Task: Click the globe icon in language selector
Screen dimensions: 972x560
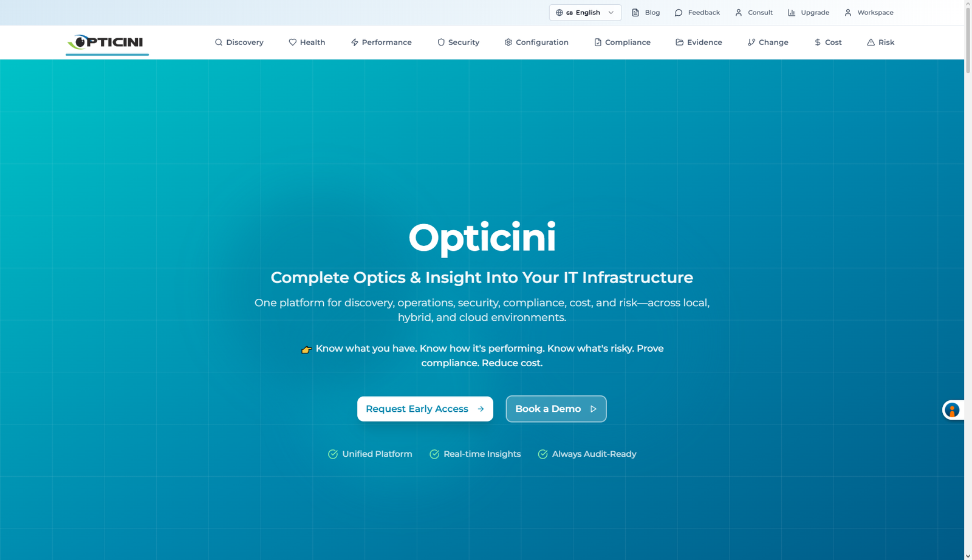Action: point(560,13)
